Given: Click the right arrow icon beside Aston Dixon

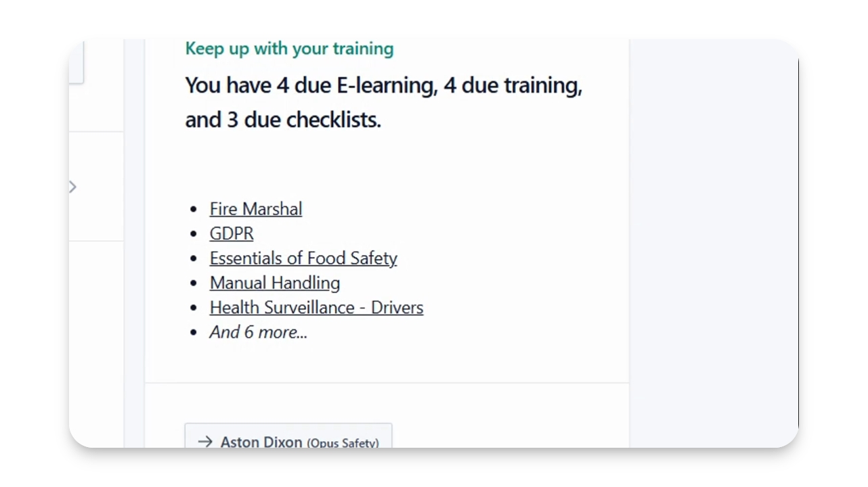Looking at the screenshot, I should pos(205,442).
